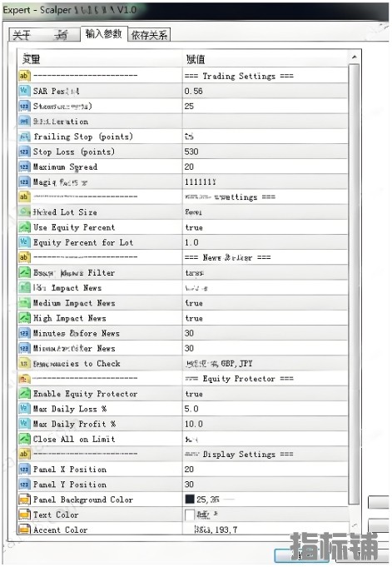Click the High Impact News icon

[24, 318]
